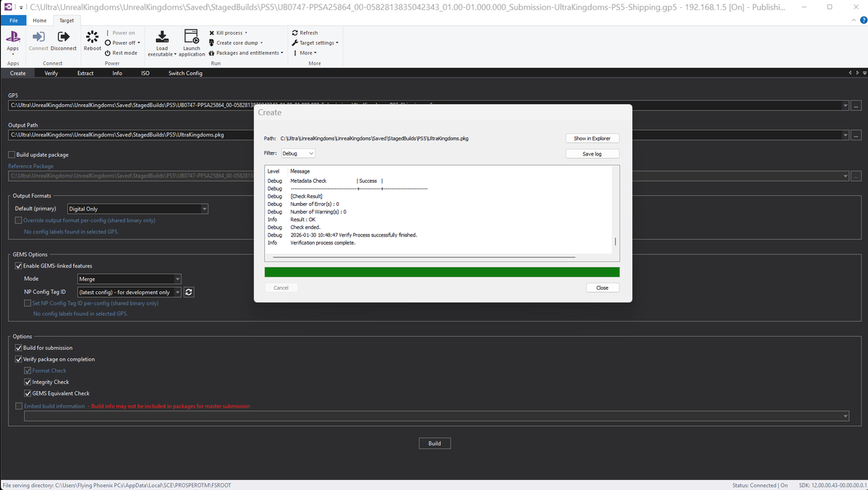Viewport: 868px width, 490px height.
Task: Toggle Set NP Config Tag ID per-config checkbox
Action: point(27,303)
